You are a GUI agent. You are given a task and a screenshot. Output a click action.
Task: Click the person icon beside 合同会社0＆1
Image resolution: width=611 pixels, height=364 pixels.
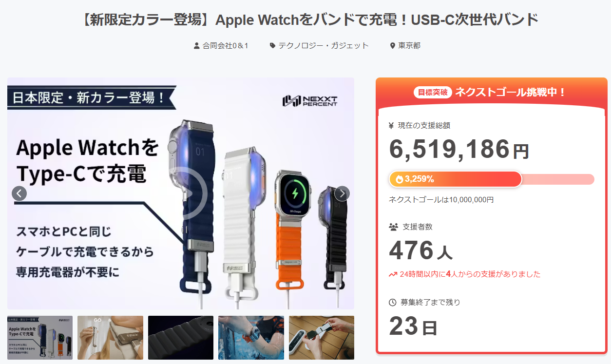tap(196, 46)
